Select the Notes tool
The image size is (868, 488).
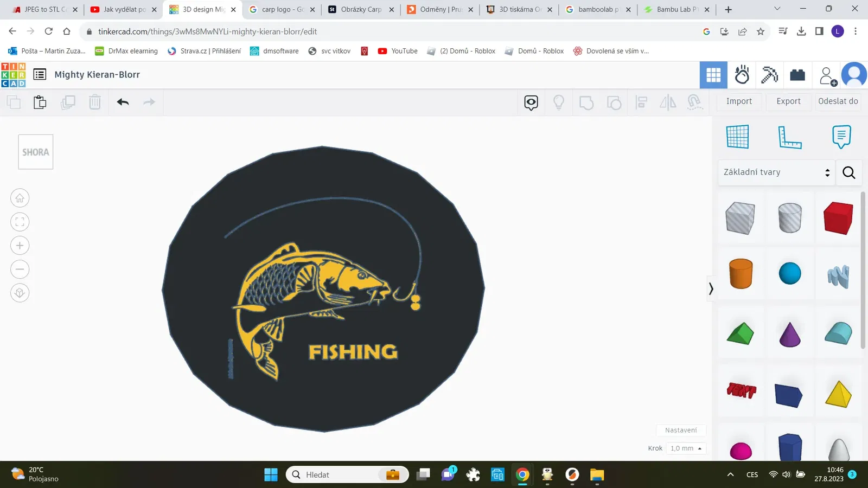tap(841, 137)
